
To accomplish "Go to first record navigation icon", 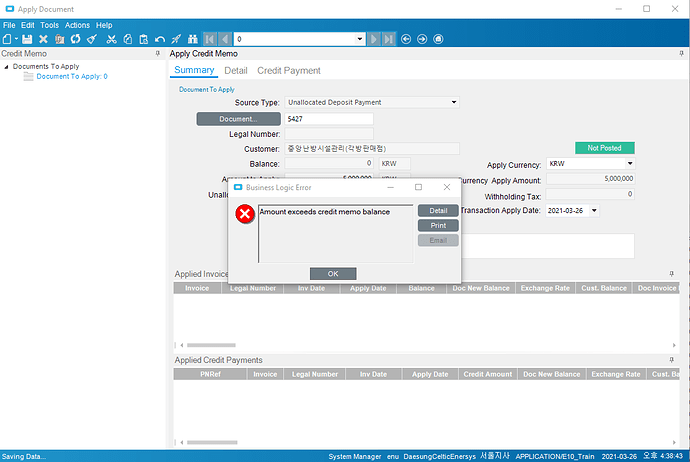I will coord(210,39).
